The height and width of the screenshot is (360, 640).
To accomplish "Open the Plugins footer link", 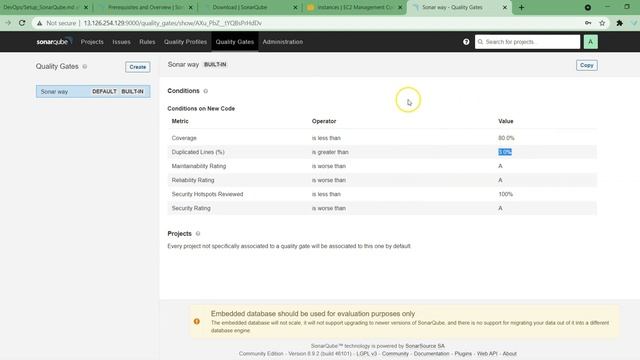I will pos(463,353).
